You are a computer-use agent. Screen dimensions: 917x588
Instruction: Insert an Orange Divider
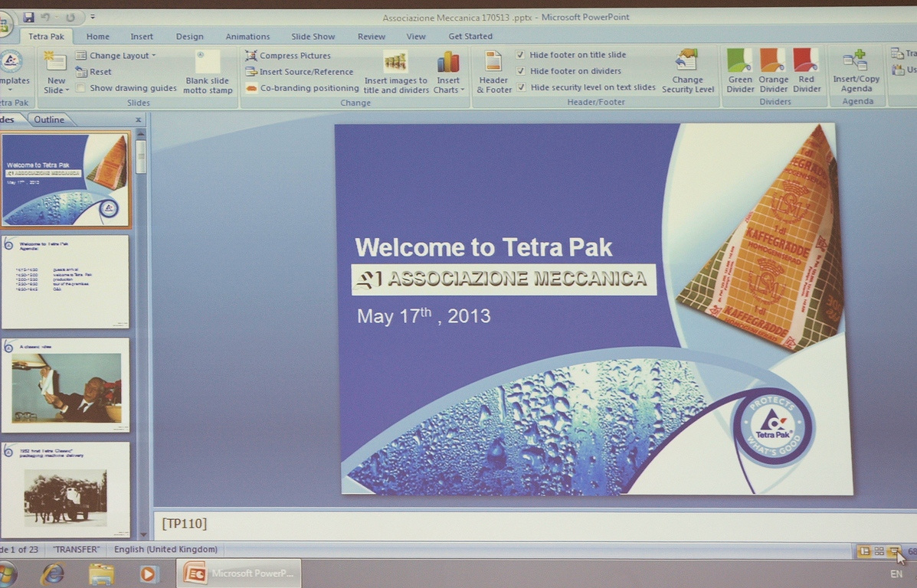pyautogui.click(x=773, y=70)
